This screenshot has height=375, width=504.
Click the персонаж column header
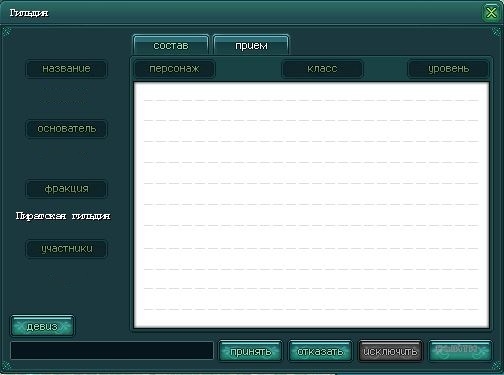(174, 69)
